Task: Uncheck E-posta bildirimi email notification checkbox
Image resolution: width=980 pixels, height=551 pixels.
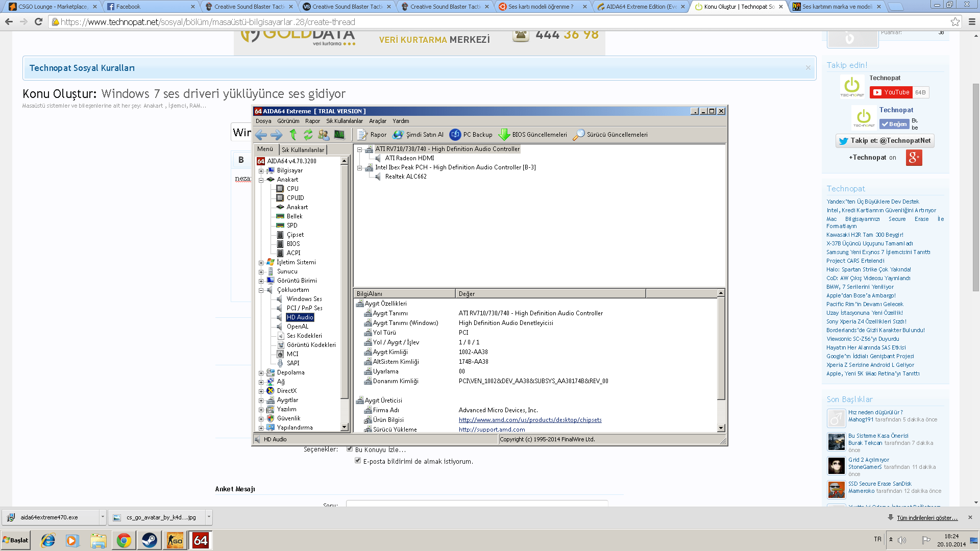Action: click(358, 461)
